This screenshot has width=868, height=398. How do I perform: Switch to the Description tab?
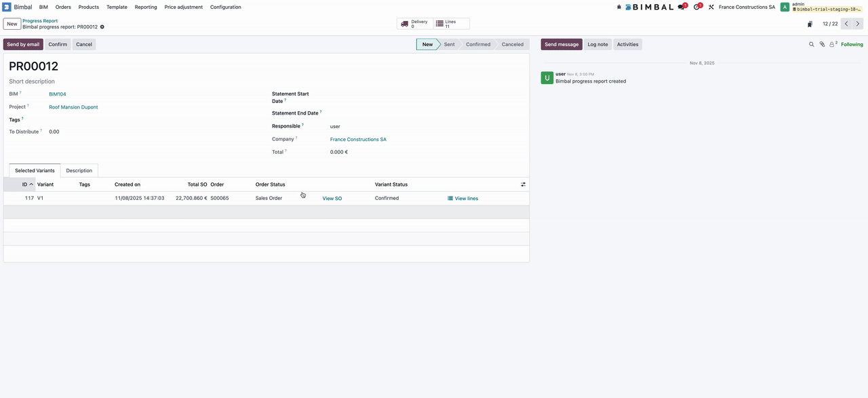[79, 171]
